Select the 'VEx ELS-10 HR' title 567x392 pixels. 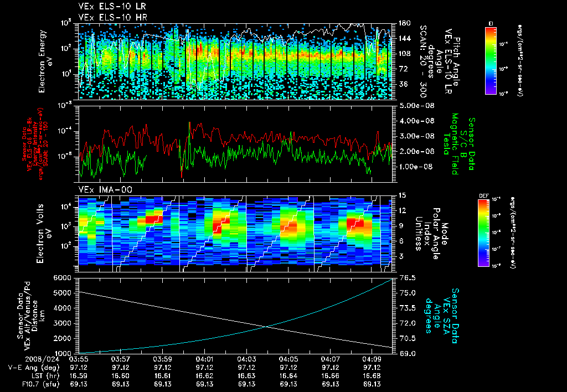click(113, 17)
